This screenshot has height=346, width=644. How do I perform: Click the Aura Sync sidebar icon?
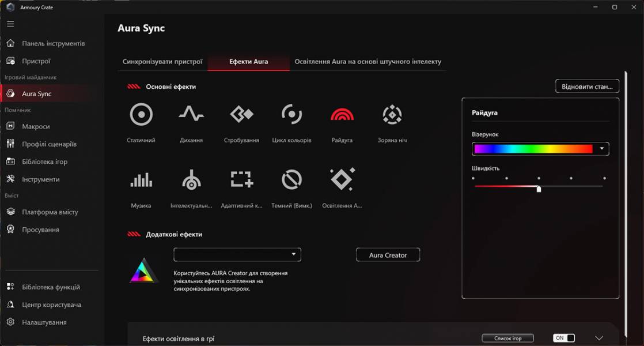[11, 93]
